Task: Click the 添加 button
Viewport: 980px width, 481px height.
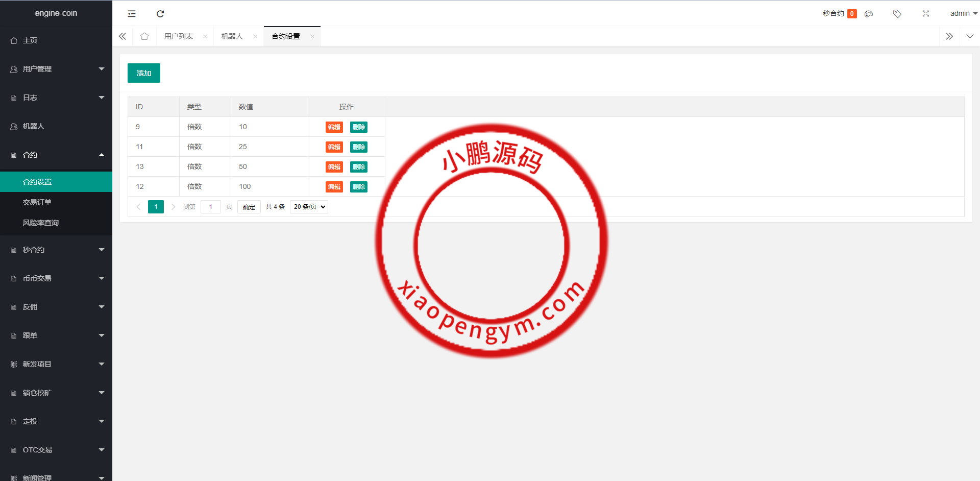Action: coord(144,73)
